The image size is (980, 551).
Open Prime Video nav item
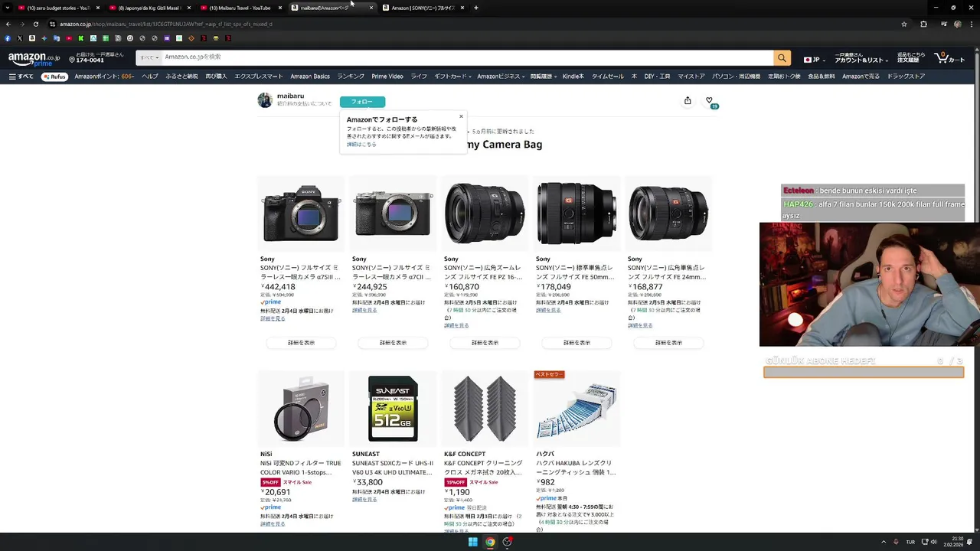point(387,77)
